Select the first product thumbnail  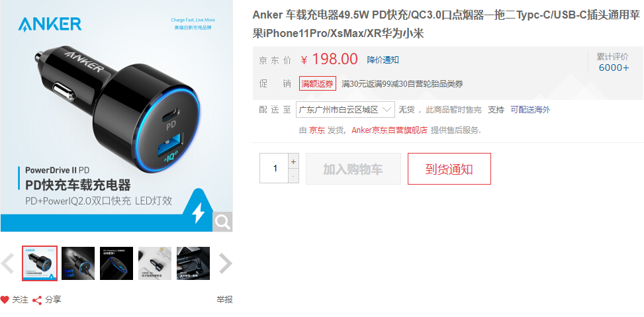pos(40,263)
